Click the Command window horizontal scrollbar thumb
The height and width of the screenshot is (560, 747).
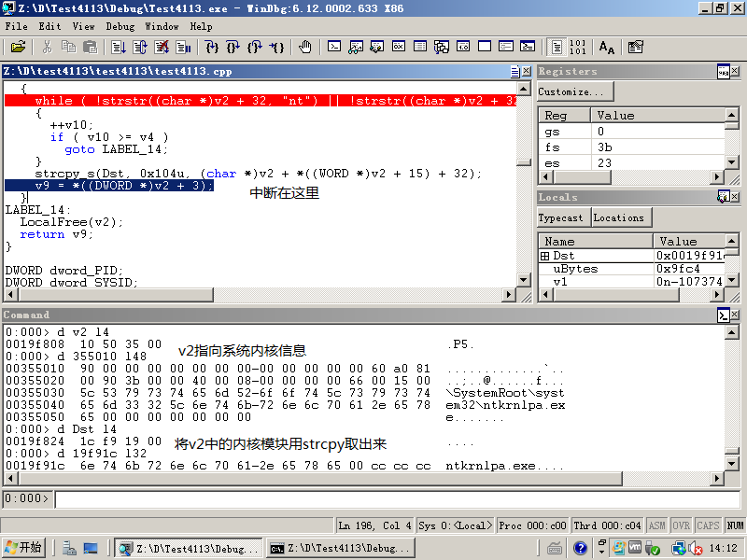[320, 478]
